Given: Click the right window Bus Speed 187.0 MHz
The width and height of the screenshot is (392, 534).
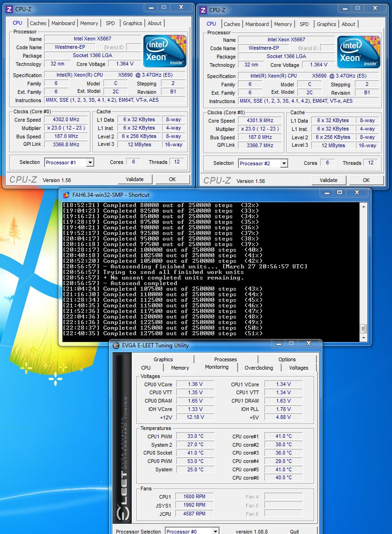Looking at the screenshot, I should (x=260, y=137).
